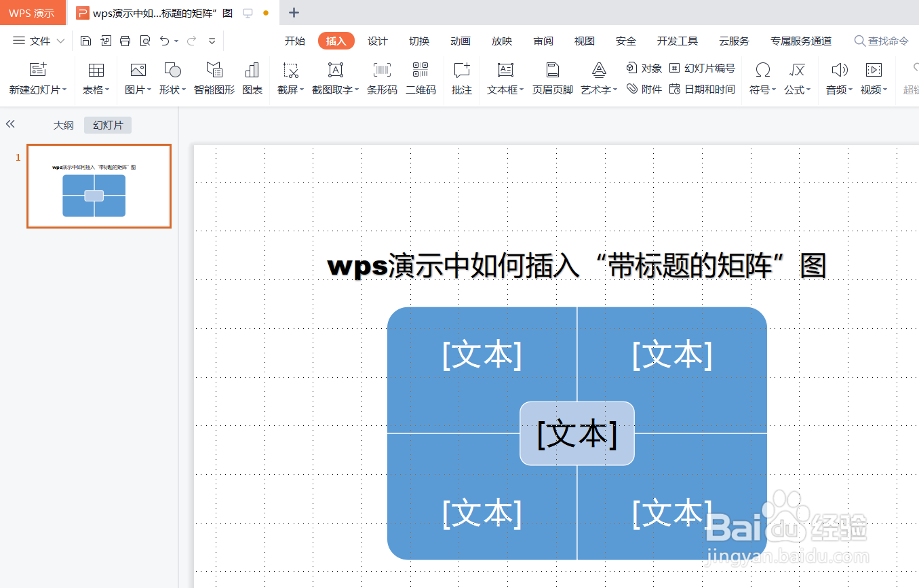Open the exclusive service channel (专属服务通道) tab
The image size is (919, 588).
click(x=801, y=41)
